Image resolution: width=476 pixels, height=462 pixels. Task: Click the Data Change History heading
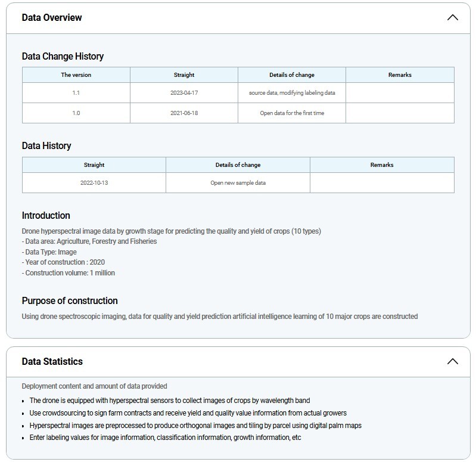pyautogui.click(x=63, y=57)
